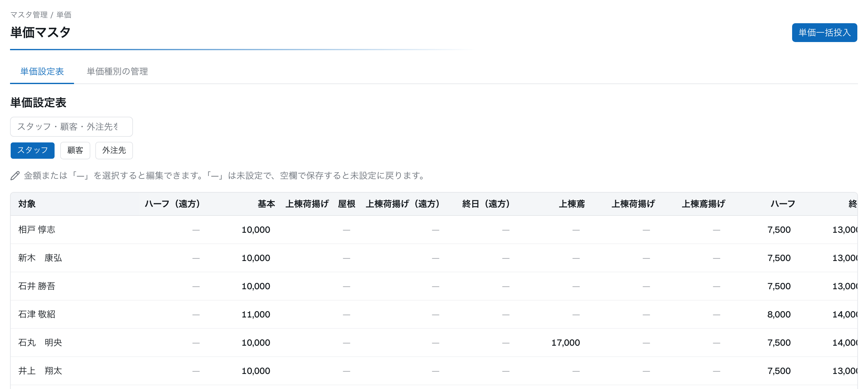
Task: Select staff name 石丸 明央
Action: click(x=40, y=343)
